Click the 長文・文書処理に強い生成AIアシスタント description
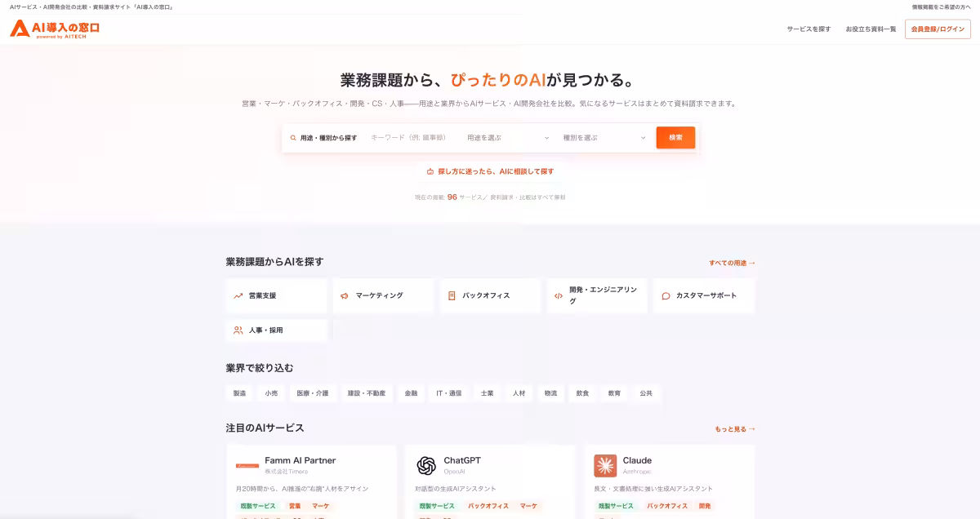The height and width of the screenshot is (519, 980). tap(653, 489)
